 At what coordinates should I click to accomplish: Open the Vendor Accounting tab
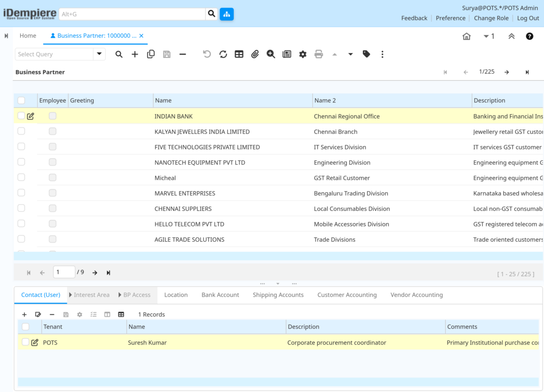click(416, 295)
